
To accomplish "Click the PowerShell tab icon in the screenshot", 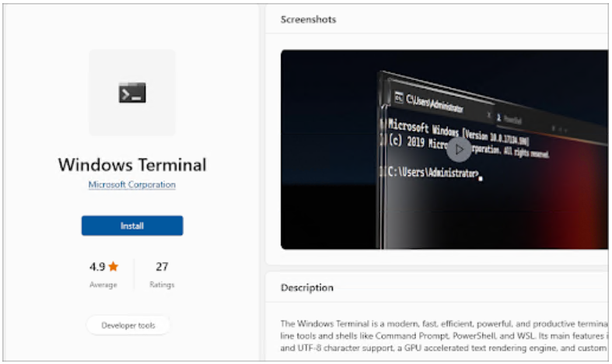I will click(498, 117).
